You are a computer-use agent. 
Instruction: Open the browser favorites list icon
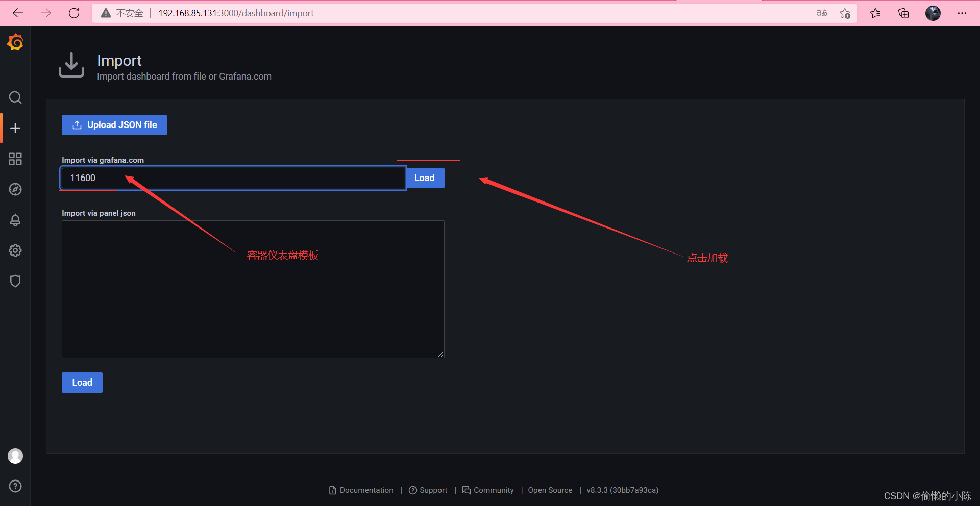point(876,13)
